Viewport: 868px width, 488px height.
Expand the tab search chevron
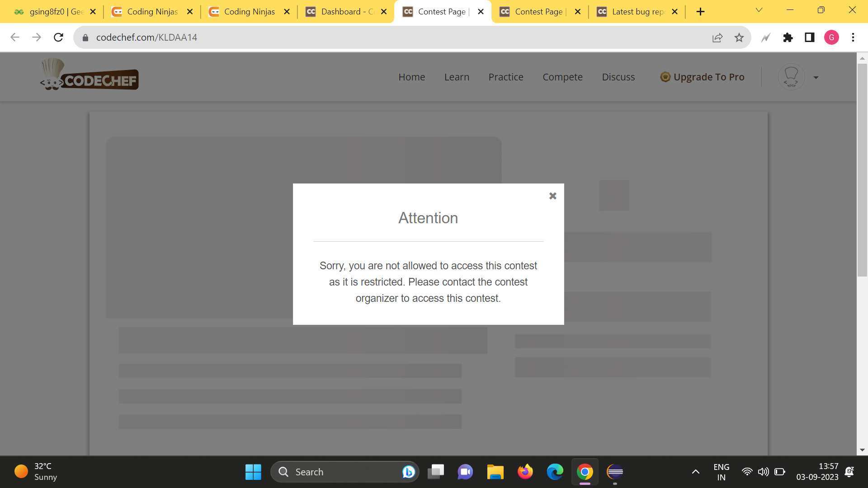[x=759, y=10]
